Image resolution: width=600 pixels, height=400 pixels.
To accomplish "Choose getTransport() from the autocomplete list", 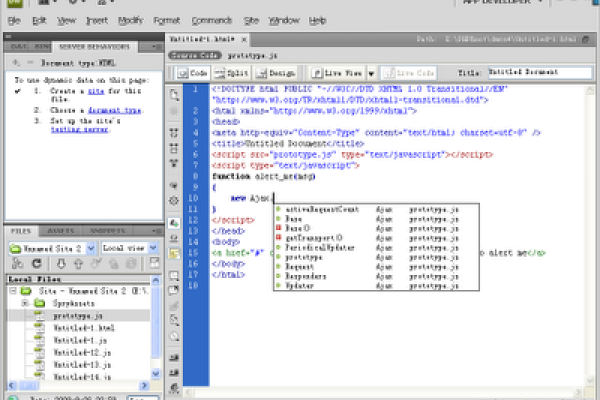I will [x=377, y=238].
